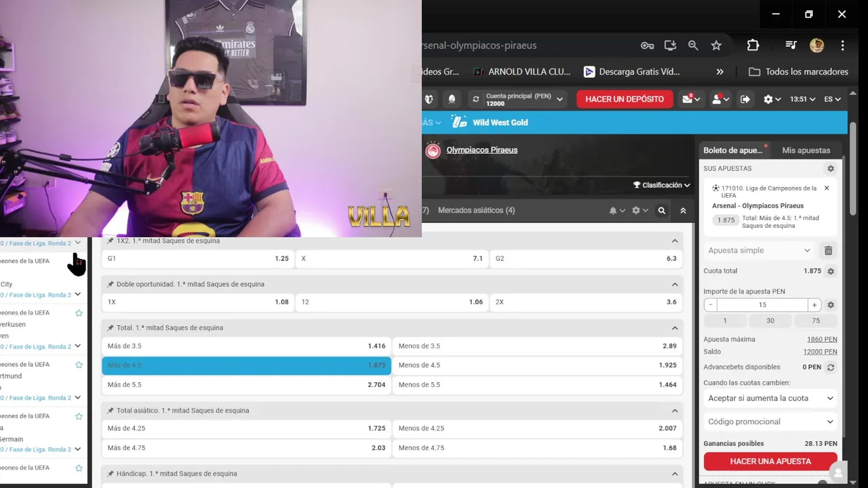This screenshot has height=488, width=868.
Task: Click the Apuesta máxima 1860 PEN link
Action: click(822, 340)
